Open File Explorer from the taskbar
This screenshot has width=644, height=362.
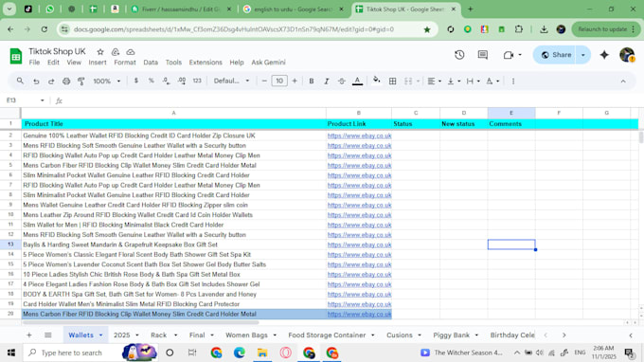(262, 353)
